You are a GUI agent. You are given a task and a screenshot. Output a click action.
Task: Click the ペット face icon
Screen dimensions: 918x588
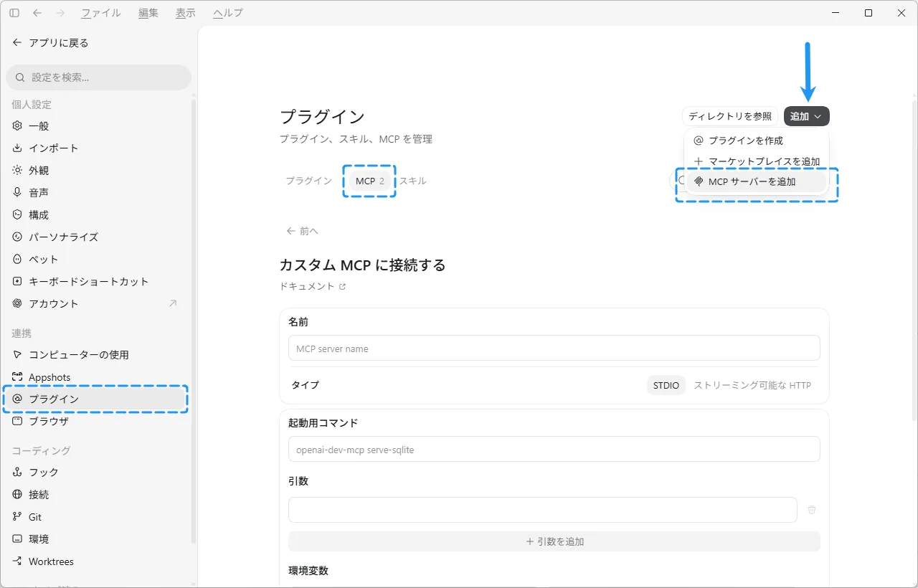click(x=17, y=259)
